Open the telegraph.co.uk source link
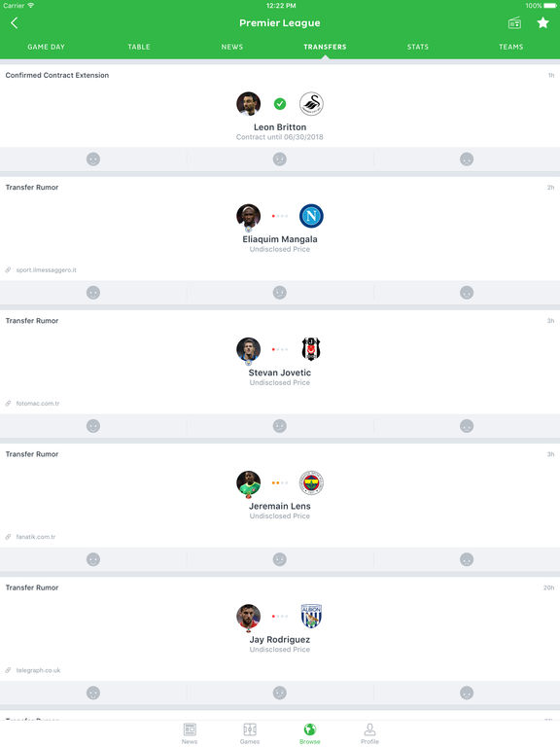 pyautogui.click(x=38, y=670)
